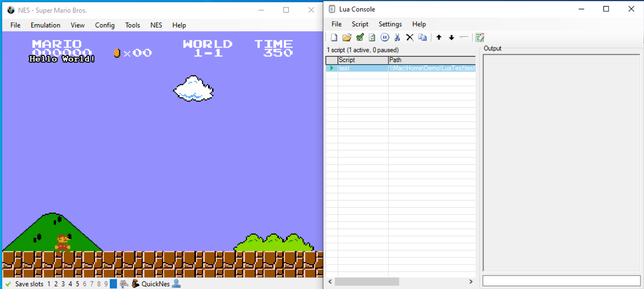Toggle script with green checkmark icon

click(x=360, y=37)
